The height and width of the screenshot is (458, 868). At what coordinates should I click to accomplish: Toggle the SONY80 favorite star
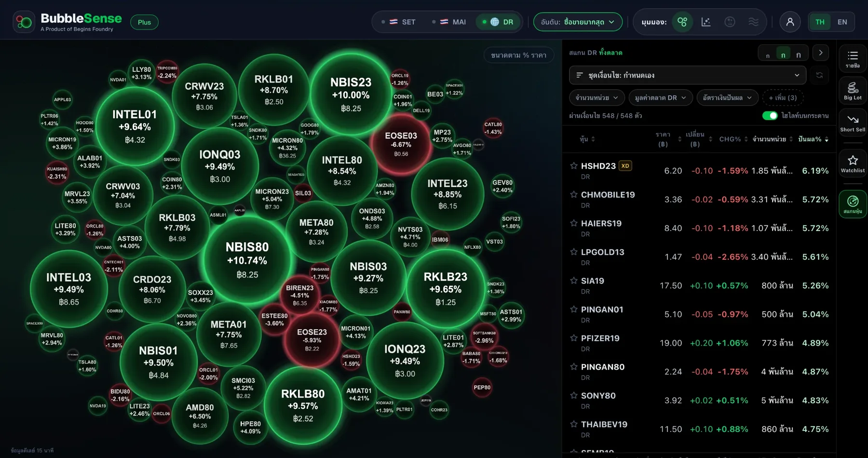[x=574, y=395]
